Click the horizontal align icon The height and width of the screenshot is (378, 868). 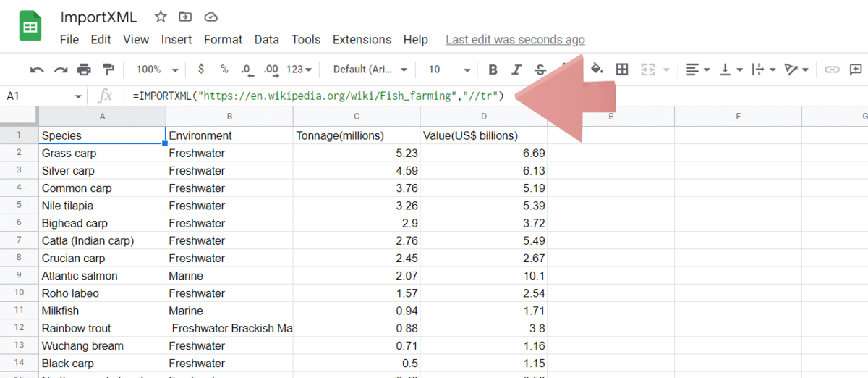coord(692,70)
